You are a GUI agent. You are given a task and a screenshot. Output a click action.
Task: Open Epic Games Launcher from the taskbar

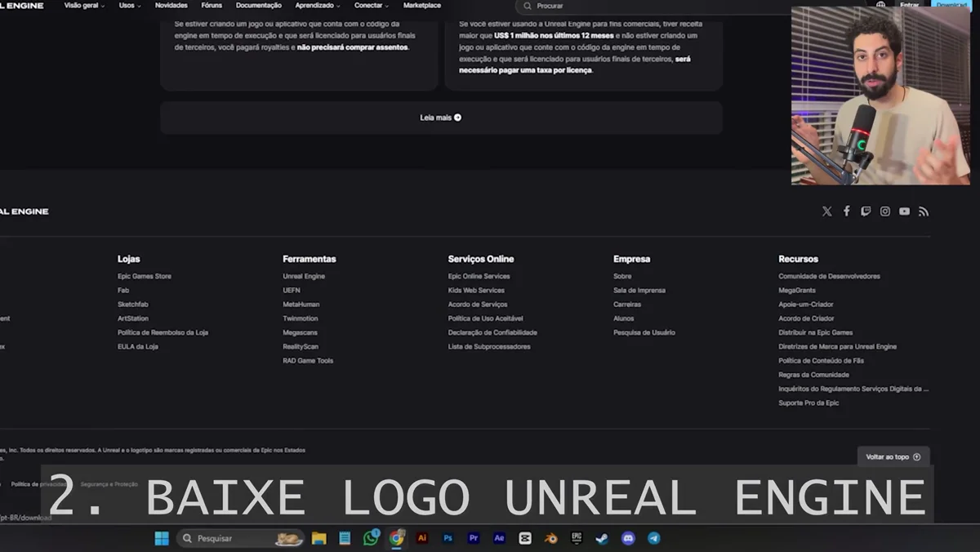[x=576, y=538]
